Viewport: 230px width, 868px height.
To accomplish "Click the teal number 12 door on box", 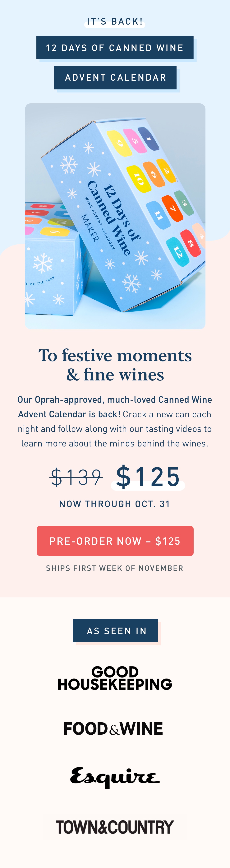I will click(177, 252).
